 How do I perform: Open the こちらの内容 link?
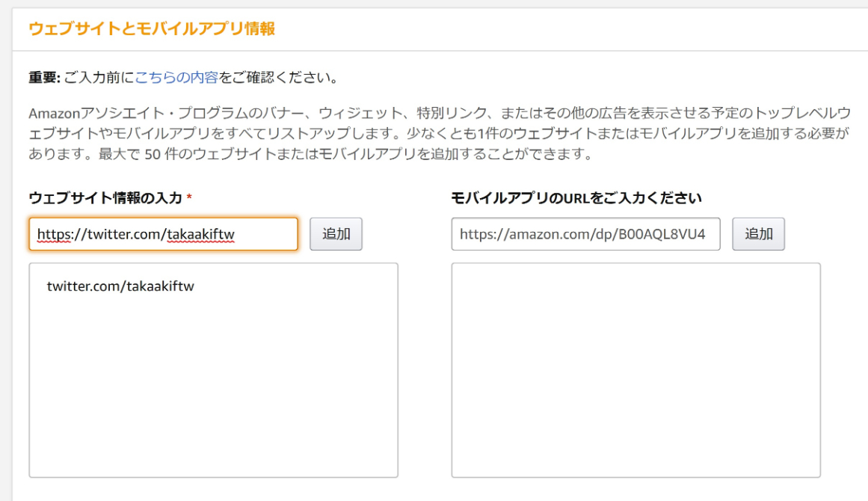[x=176, y=78]
